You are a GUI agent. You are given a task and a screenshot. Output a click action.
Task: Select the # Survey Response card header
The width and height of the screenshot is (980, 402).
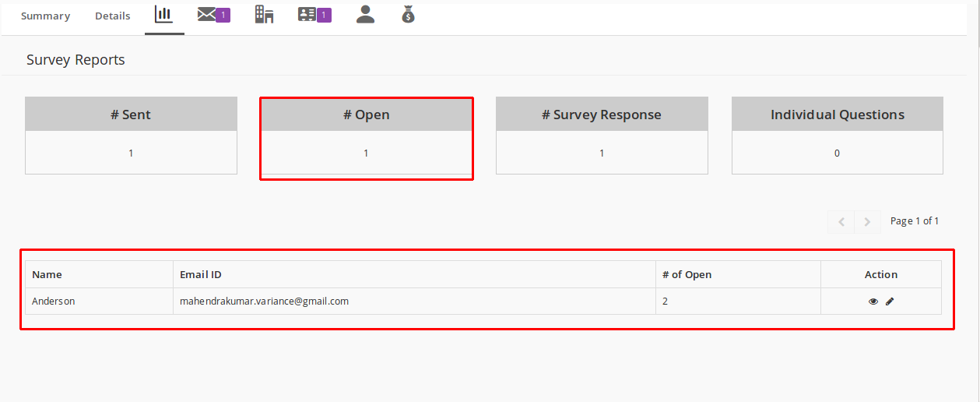pyautogui.click(x=602, y=115)
